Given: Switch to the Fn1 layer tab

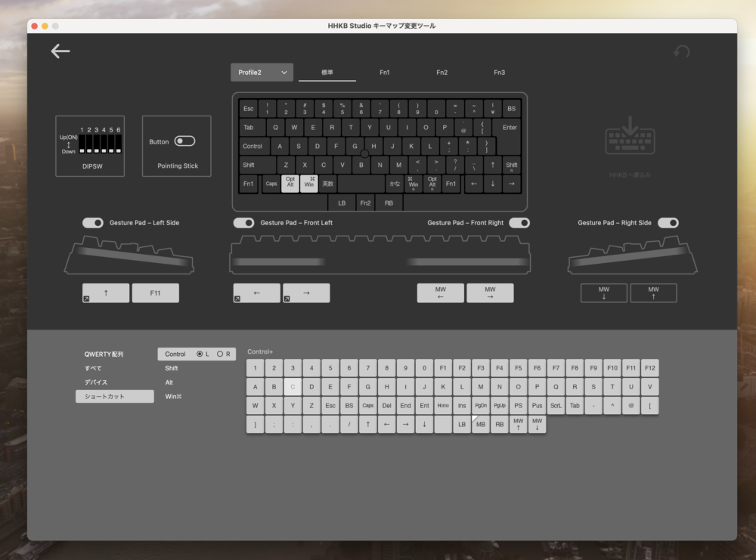Looking at the screenshot, I should tap(385, 73).
